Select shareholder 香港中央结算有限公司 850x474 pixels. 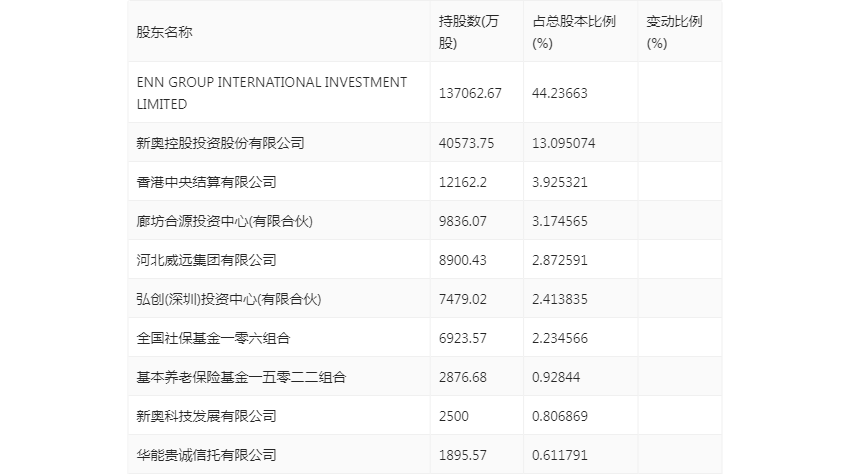pyautogui.click(x=206, y=182)
